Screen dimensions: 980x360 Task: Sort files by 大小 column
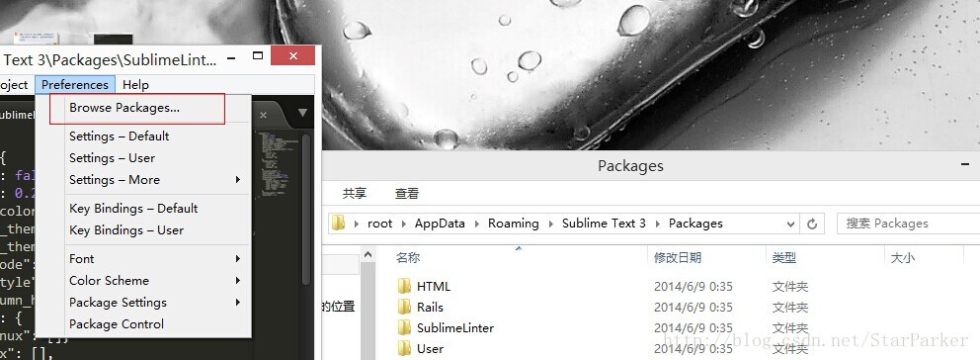(x=902, y=257)
